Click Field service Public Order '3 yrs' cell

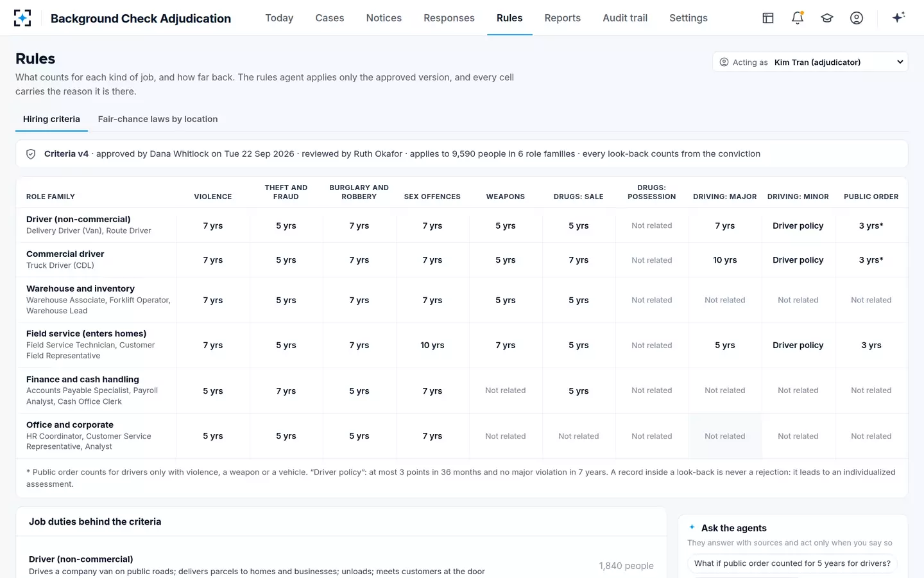[871, 345]
